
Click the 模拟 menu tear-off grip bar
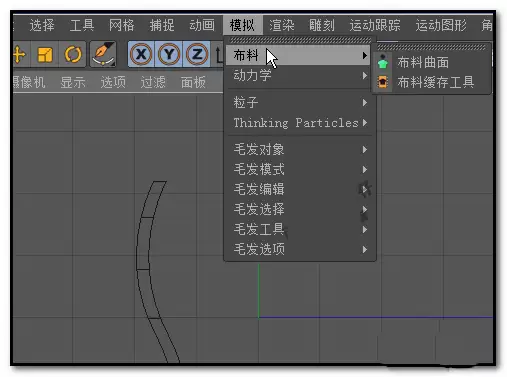[x=300, y=40]
